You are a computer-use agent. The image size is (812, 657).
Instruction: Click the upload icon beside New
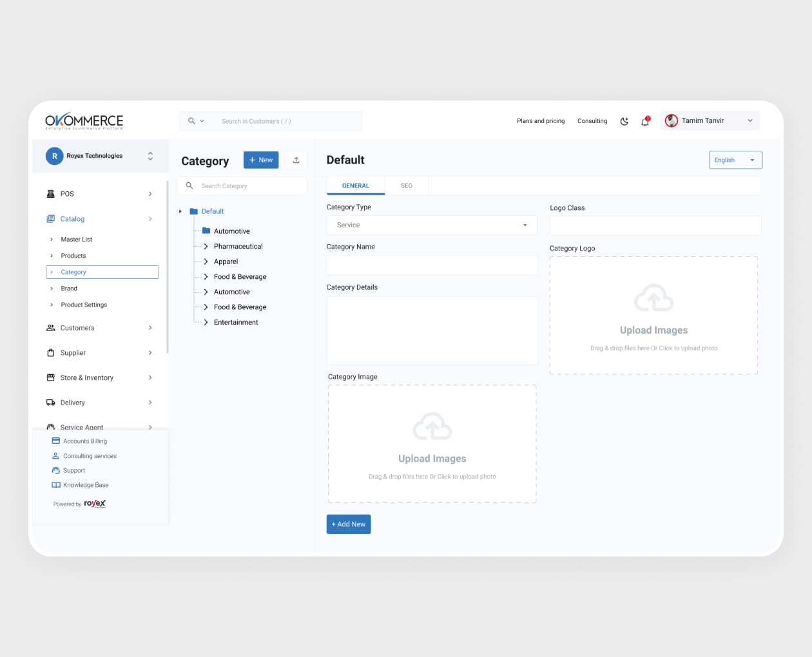[x=296, y=160]
